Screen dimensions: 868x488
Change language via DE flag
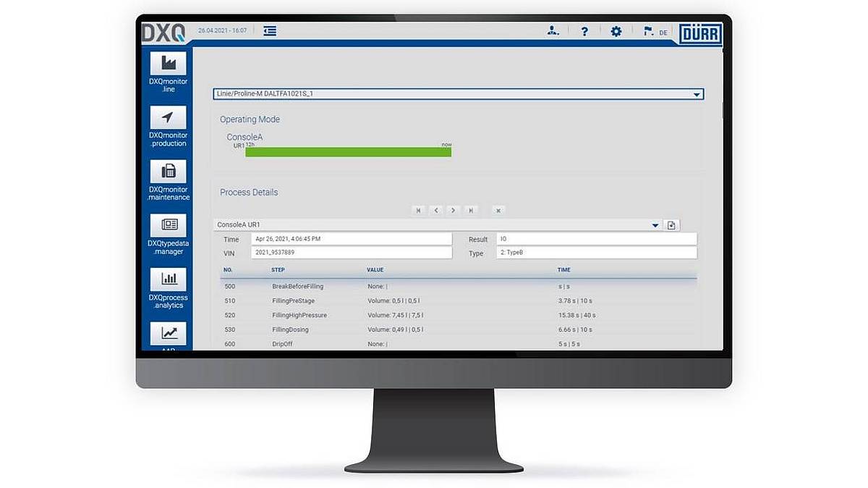point(655,32)
